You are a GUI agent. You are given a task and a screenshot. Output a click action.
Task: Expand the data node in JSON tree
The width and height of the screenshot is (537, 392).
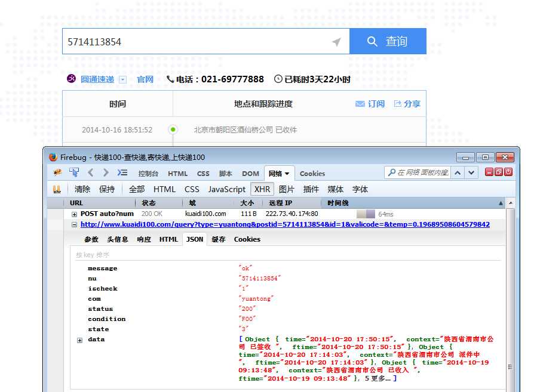click(80, 340)
